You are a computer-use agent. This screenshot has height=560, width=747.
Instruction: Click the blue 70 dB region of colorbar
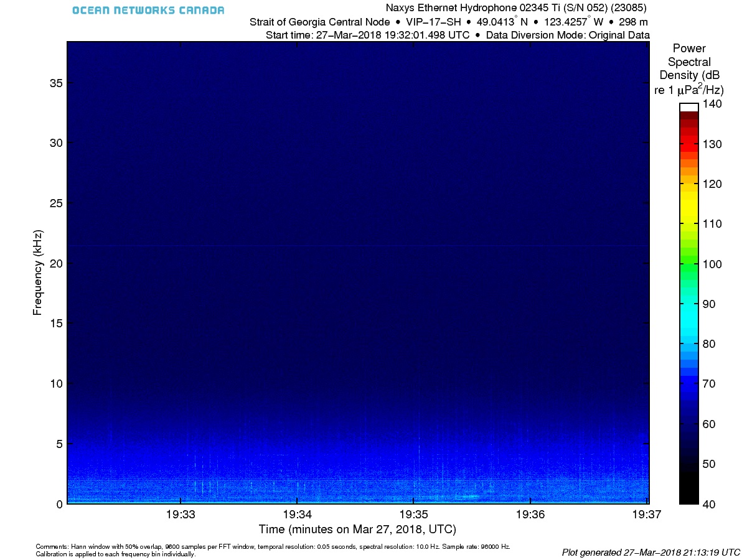(688, 384)
